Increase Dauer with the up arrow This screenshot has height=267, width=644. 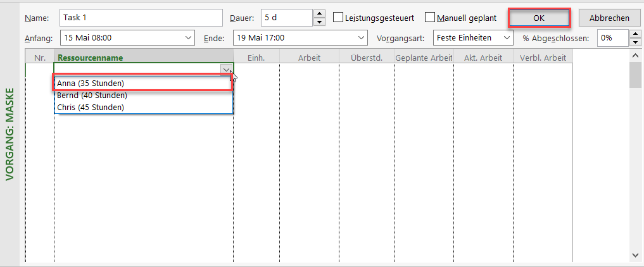tap(320, 14)
